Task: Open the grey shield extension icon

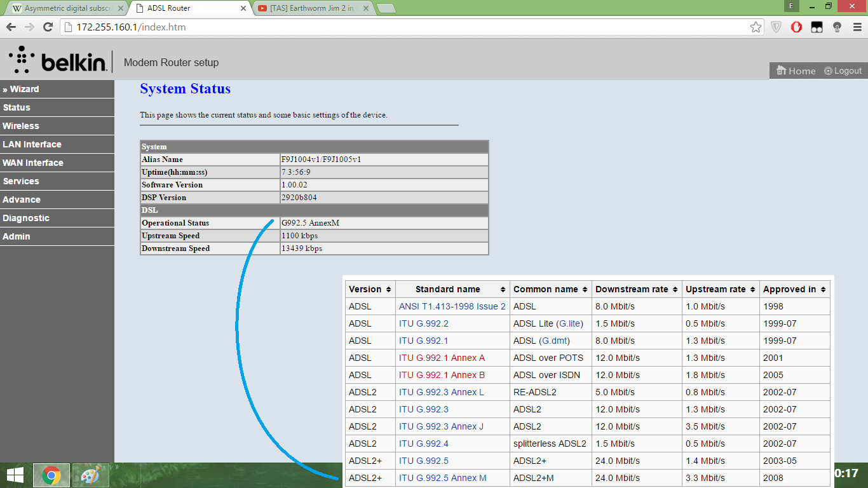Action: pos(776,27)
